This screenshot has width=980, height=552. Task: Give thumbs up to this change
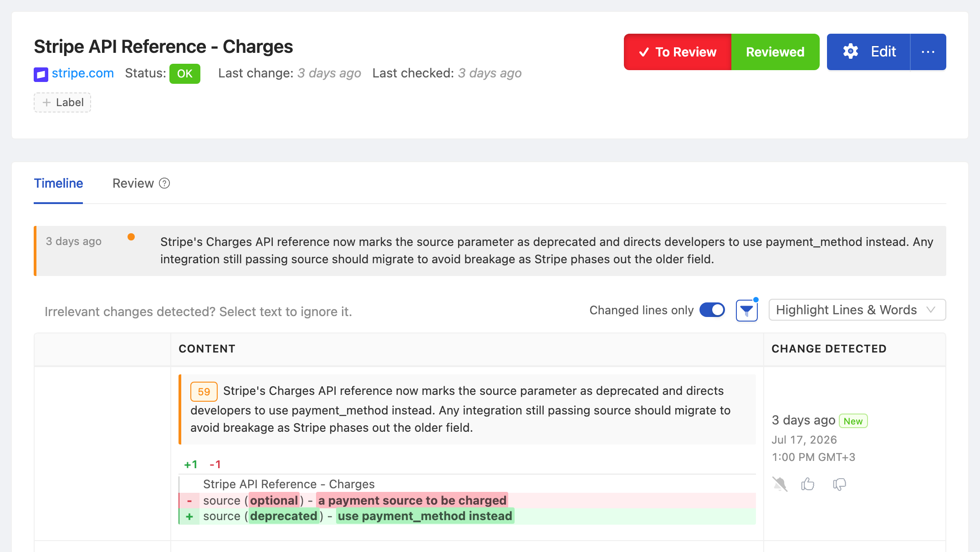coord(808,484)
